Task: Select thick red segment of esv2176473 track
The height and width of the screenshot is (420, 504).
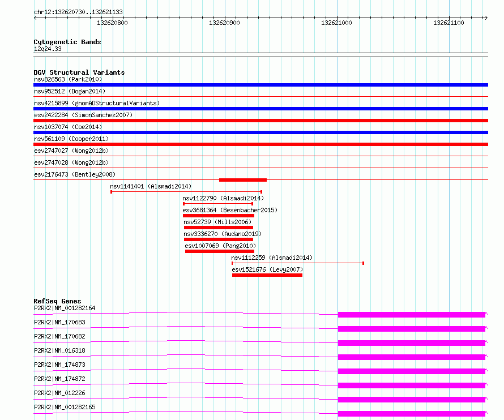Action: click(243, 180)
